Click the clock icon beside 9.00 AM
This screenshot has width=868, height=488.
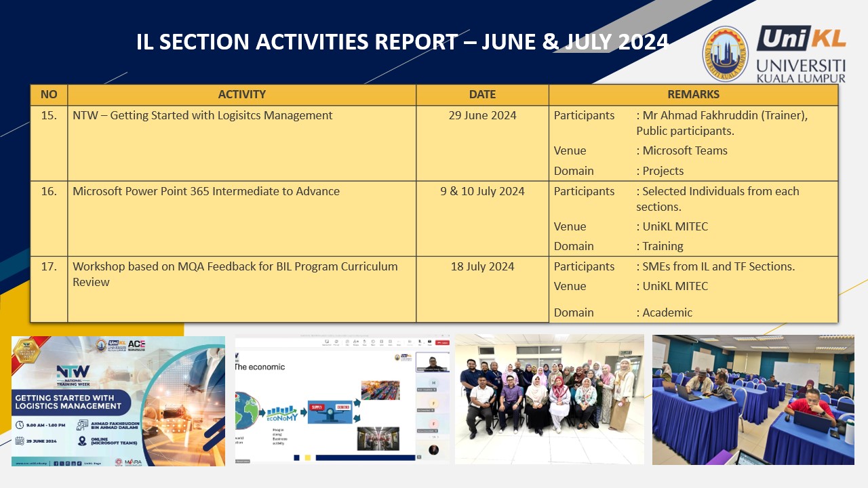(21, 424)
